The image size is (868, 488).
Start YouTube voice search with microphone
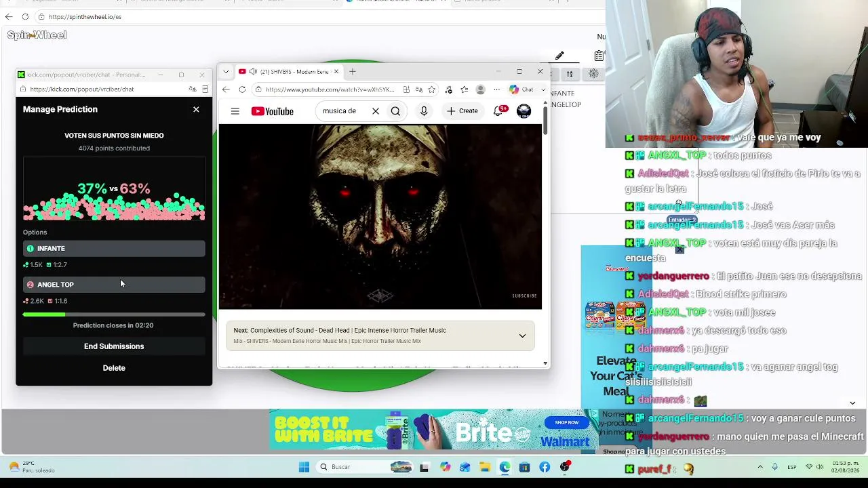(424, 111)
